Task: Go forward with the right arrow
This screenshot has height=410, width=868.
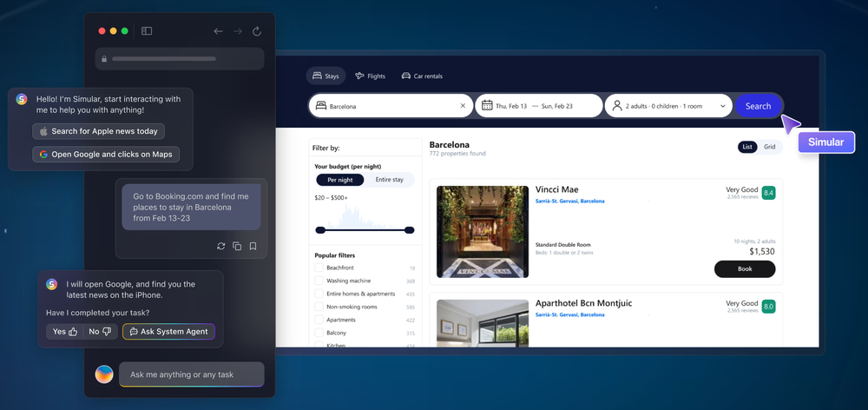Action: click(x=238, y=31)
